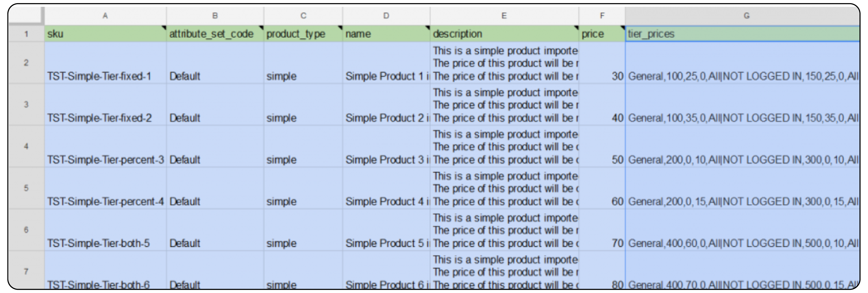Click the 'product_type' header cell
Image resolution: width=868 pixels, height=293 pixels.
[x=303, y=34]
